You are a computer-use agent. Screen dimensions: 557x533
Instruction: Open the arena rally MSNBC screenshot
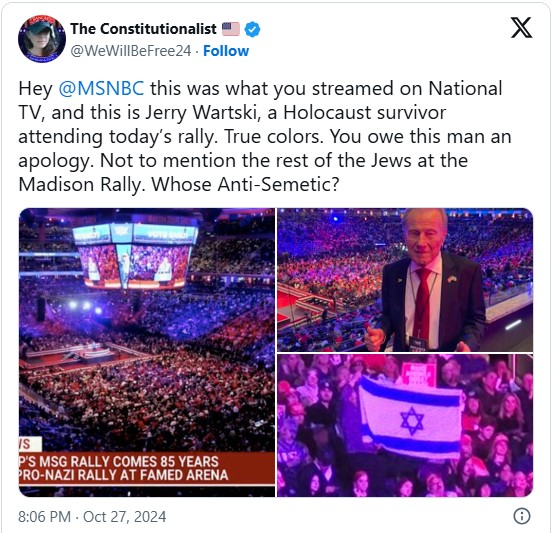pyautogui.click(x=147, y=352)
